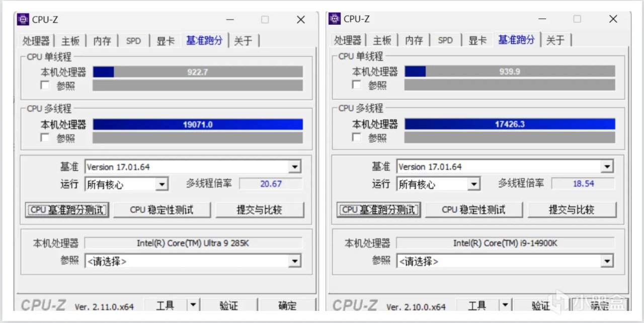Click 多线程倍率 value 18.54
Image resolution: width=644 pixels, height=323 pixels.
point(583,183)
